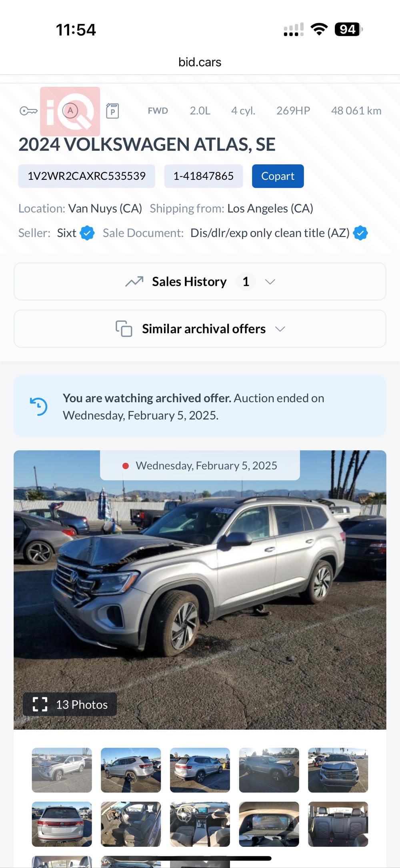Tap the trending arrow icon beside Sales History

tap(134, 282)
